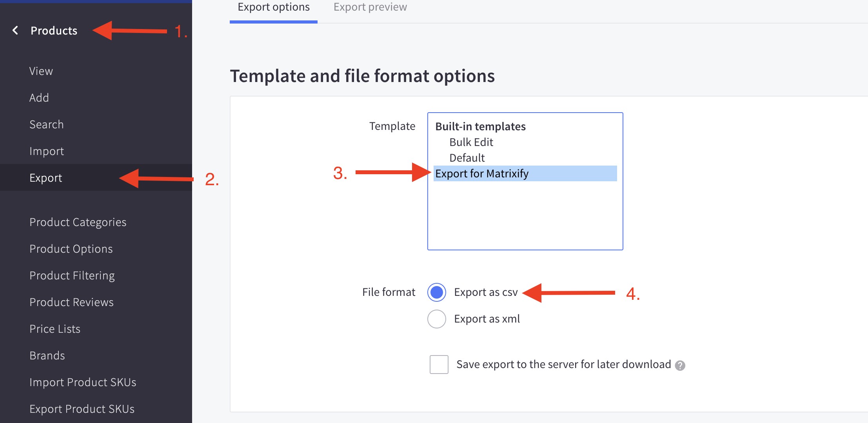Open Export Product SKUs link
This screenshot has height=423, width=868.
point(82,409)
